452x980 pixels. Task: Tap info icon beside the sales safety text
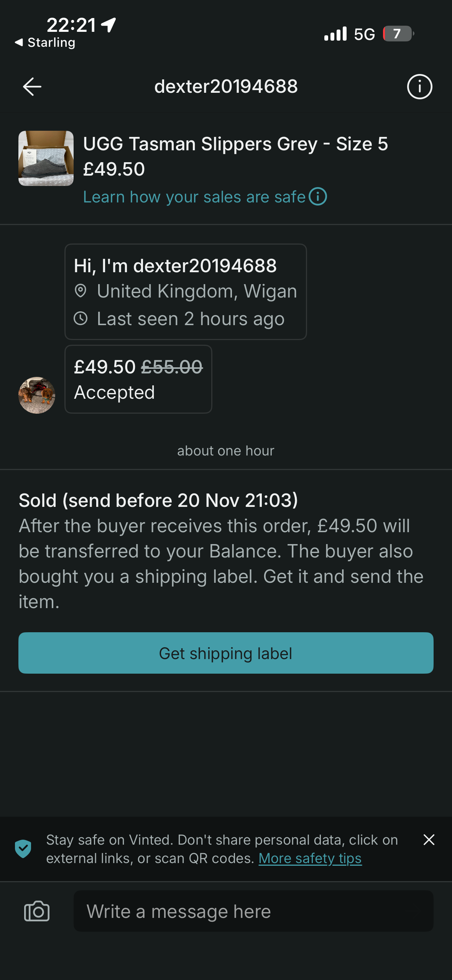[x=318, y=197]
